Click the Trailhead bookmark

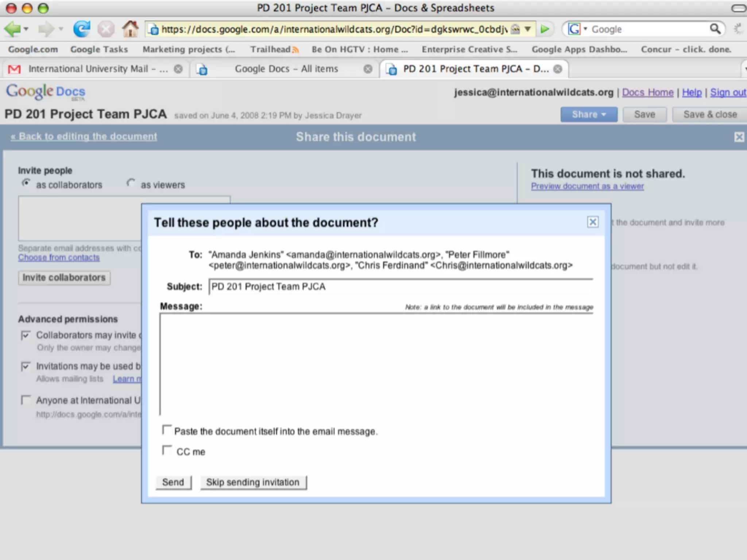coord(274,49)
